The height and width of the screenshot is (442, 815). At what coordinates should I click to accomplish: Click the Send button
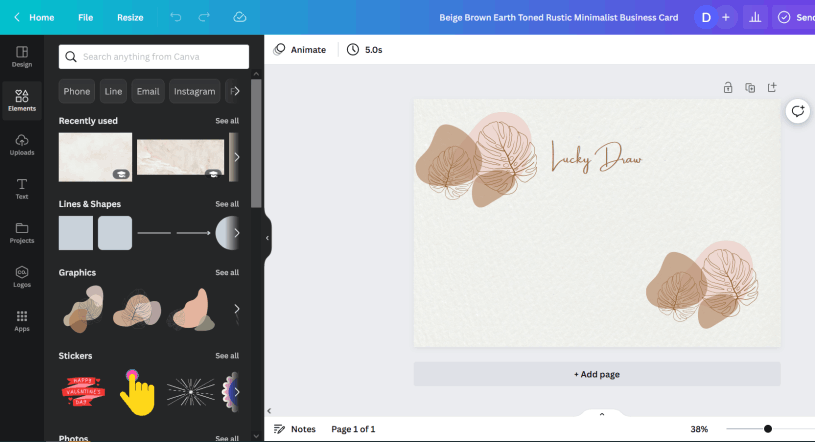pyautogui.click(x=794, y=17)
